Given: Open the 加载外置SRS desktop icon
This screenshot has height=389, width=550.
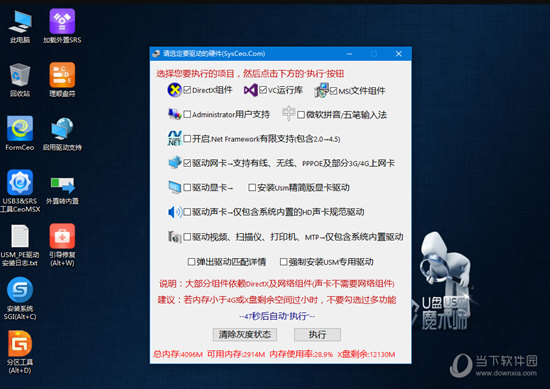Looking at the screenshot, I should [62, 26].
